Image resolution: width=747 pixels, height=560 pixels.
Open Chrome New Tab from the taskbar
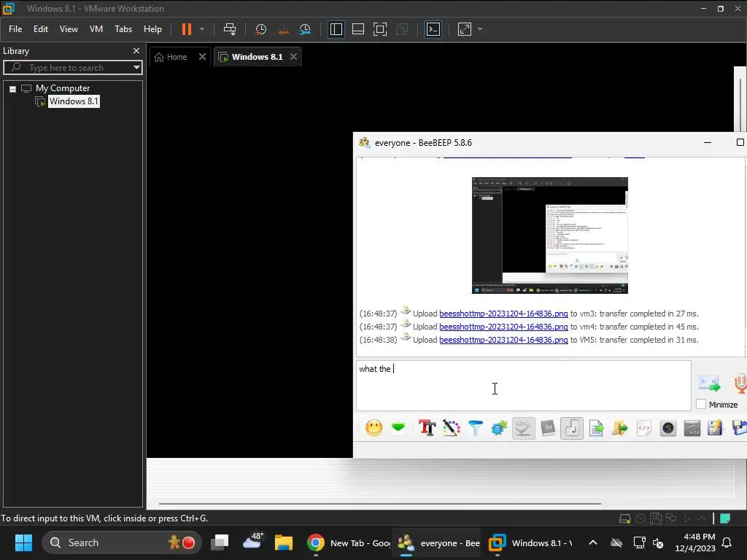coord(348,542)
